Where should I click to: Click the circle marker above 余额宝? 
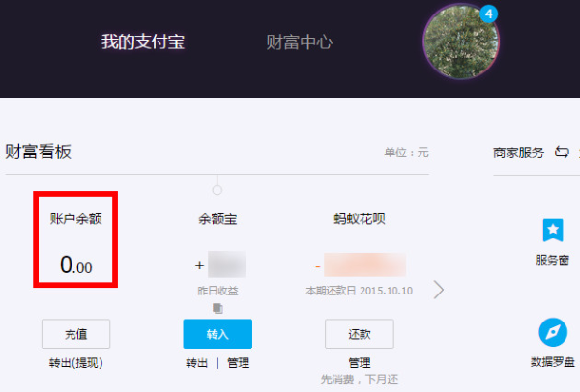click(217, 189)
